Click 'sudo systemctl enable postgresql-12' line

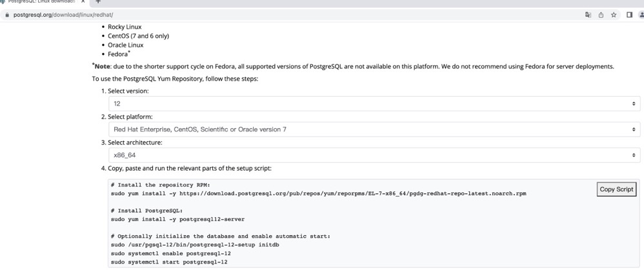click(x=171, y=253)
